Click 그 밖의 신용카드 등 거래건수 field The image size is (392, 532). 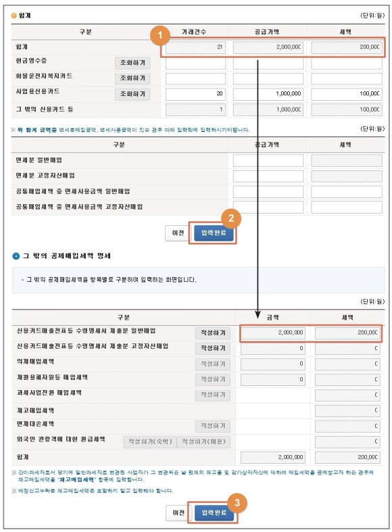pos(195,110)
